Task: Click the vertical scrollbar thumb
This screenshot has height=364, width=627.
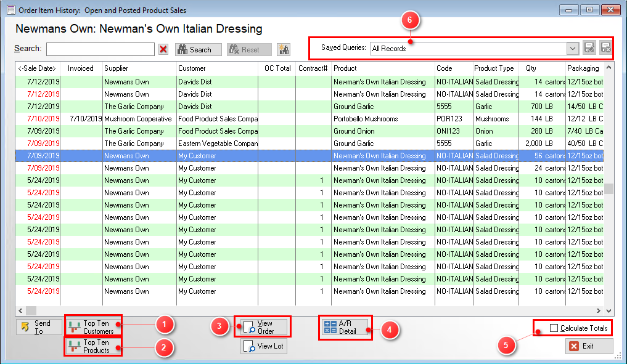Action: pyautogui.click(x=609, y=188)
